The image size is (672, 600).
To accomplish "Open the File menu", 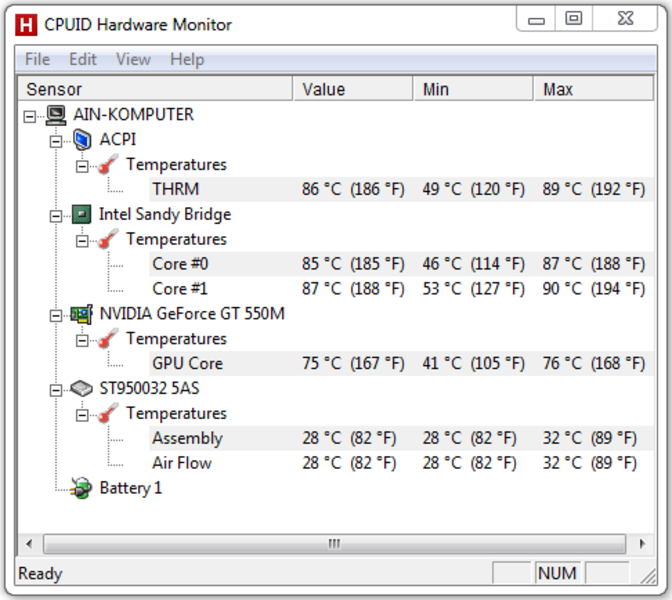I will click(x=38, y=59).
